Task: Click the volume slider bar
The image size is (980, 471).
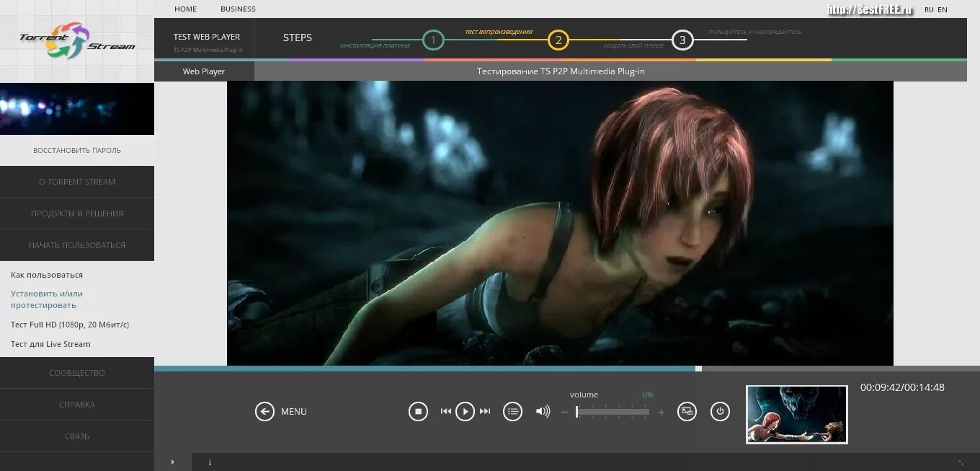Action: point(612,412)
